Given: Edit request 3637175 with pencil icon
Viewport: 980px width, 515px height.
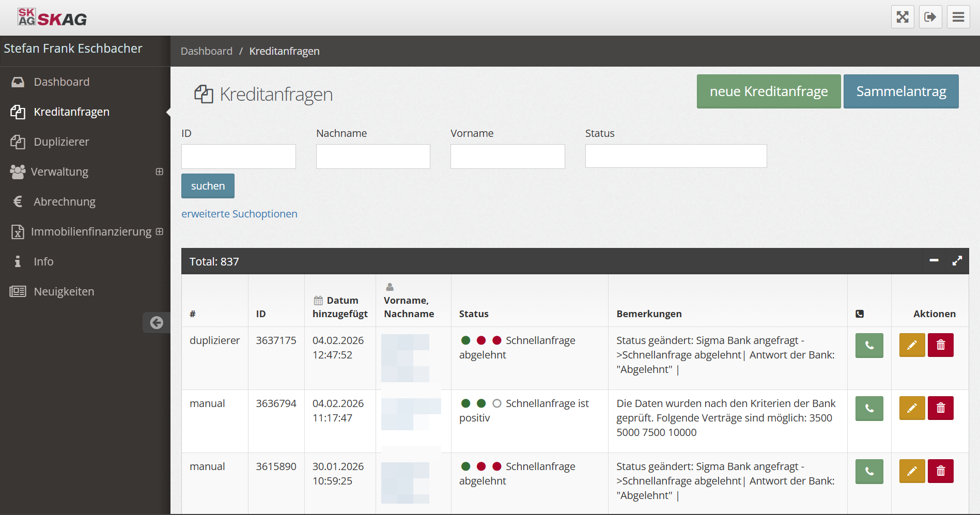Looking at the screenshot, I should (x=912, y=345).
